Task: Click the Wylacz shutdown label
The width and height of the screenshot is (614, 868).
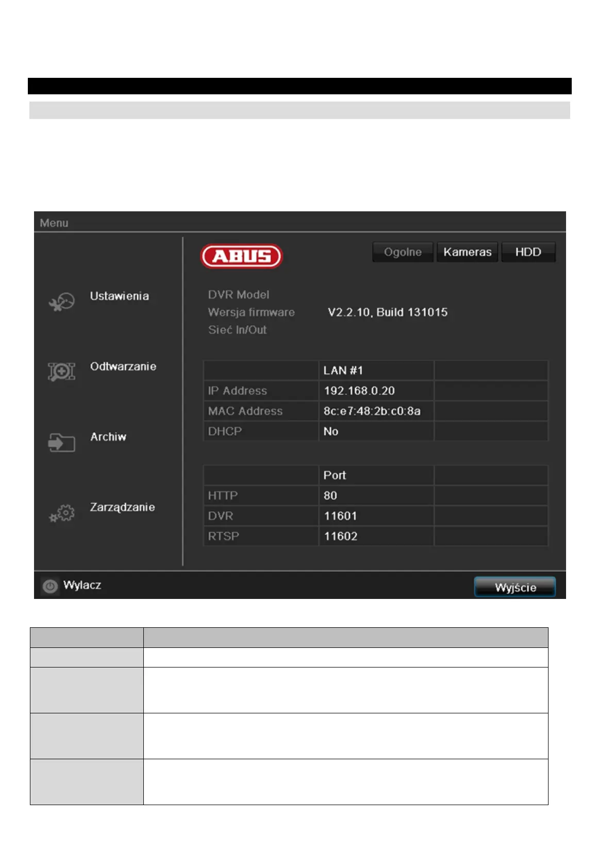Action: [x=82, y=585]
